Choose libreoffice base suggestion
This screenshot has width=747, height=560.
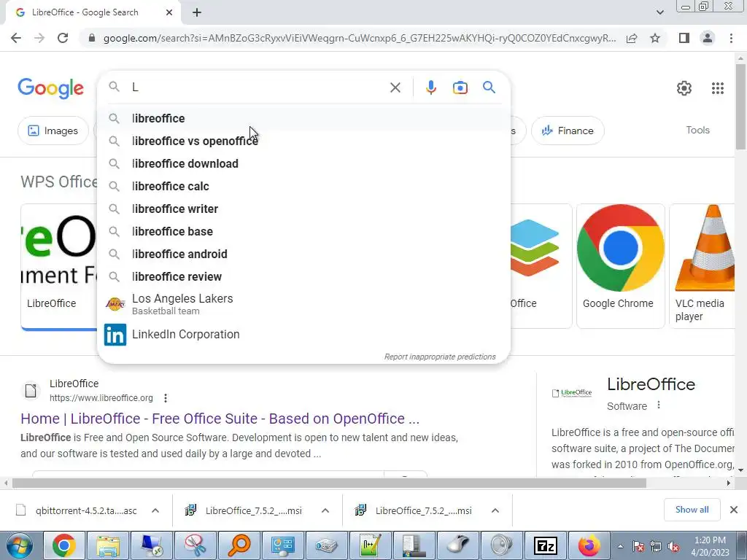(x=303, y=231)
